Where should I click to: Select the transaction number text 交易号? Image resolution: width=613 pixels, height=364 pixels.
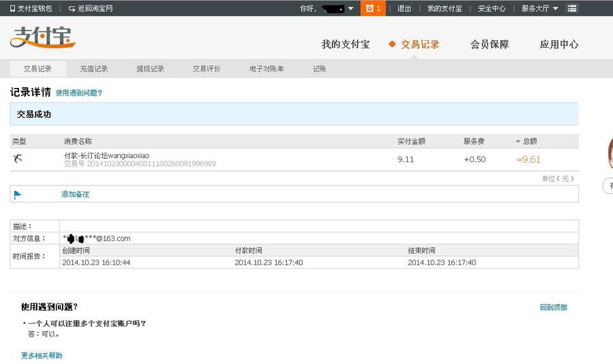[x=140, y=164]
